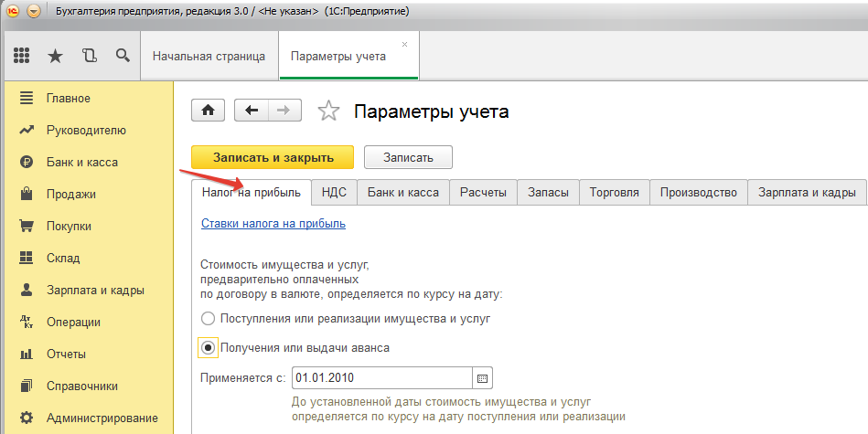Open the Производство tab
Screen dimensions: 868x434
698,193
